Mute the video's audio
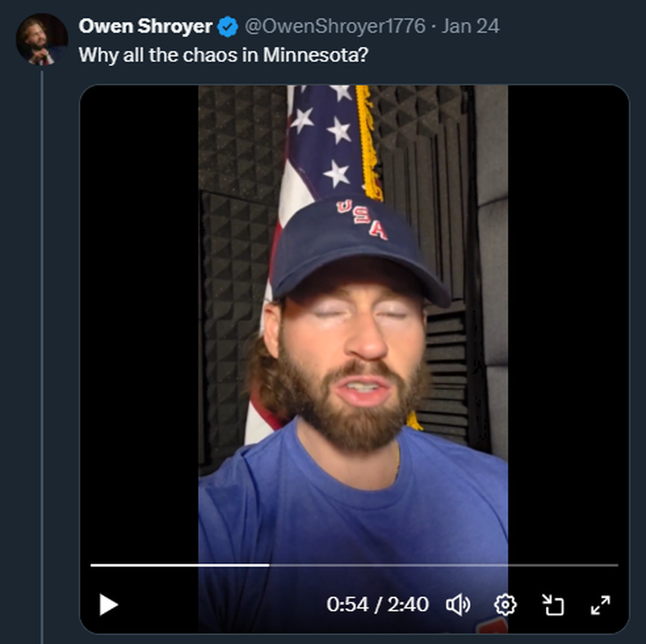This screenshot has height=644, width=646. point(458,605)
